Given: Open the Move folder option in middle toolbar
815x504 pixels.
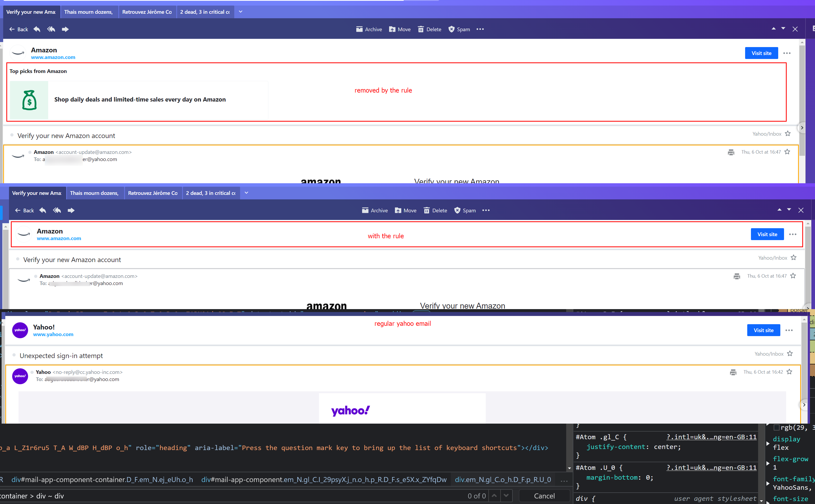Looking at the screenshot, I should (x=405, y=210).
